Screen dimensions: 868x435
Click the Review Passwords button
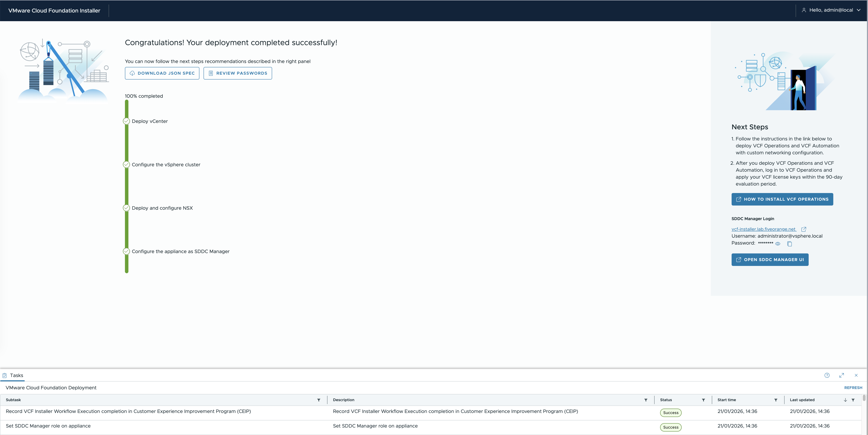click(238, 73)
